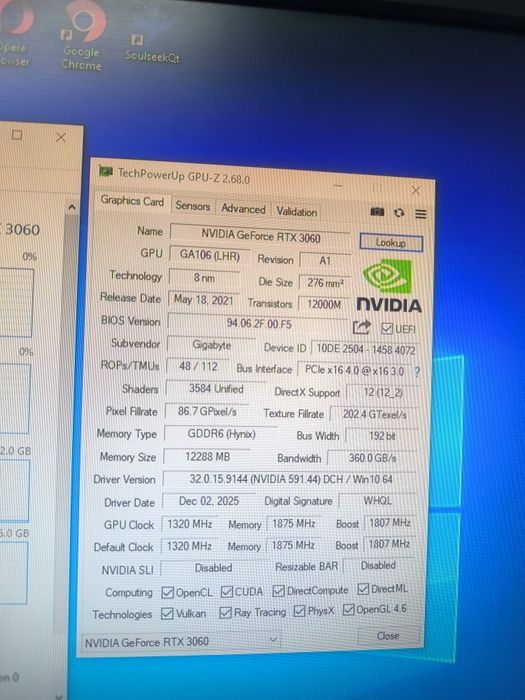Switch to the Advanced tab
Screen dimensions: 525x700
tap(243, 208)
